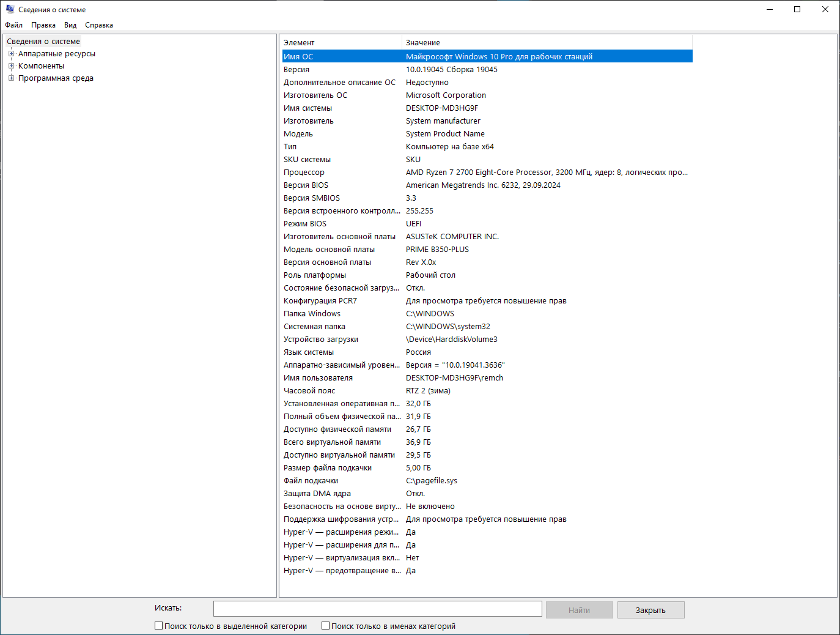The width and height of the screenshot is (840, 635).
Task: Click the 'Закрыть' button
Action: 650,610
